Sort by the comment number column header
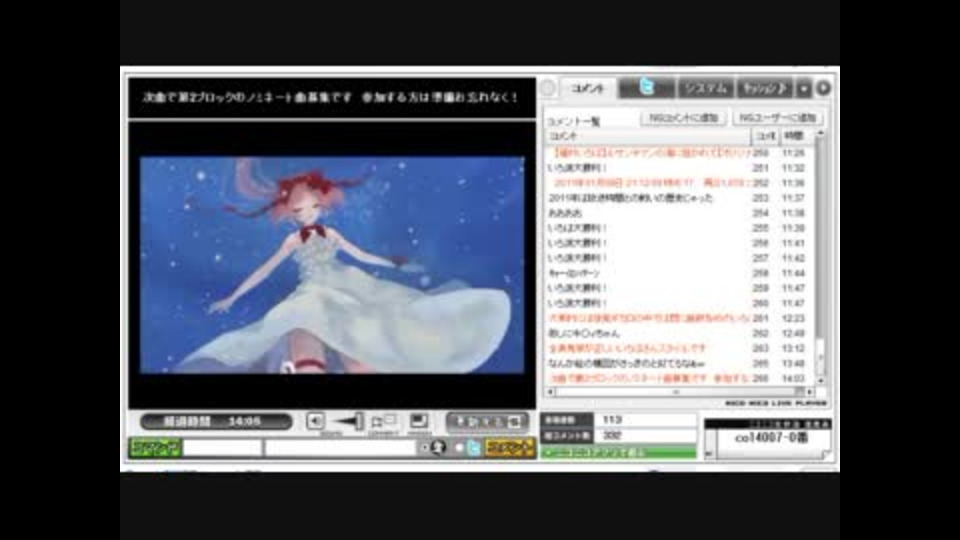 pyautogui.click(x=766, y=136)
